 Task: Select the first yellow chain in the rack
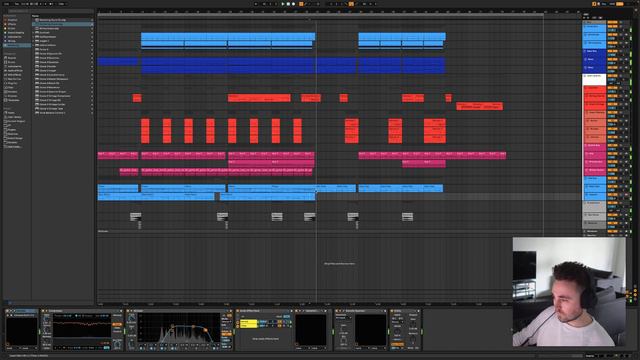(x=248, y=322)
